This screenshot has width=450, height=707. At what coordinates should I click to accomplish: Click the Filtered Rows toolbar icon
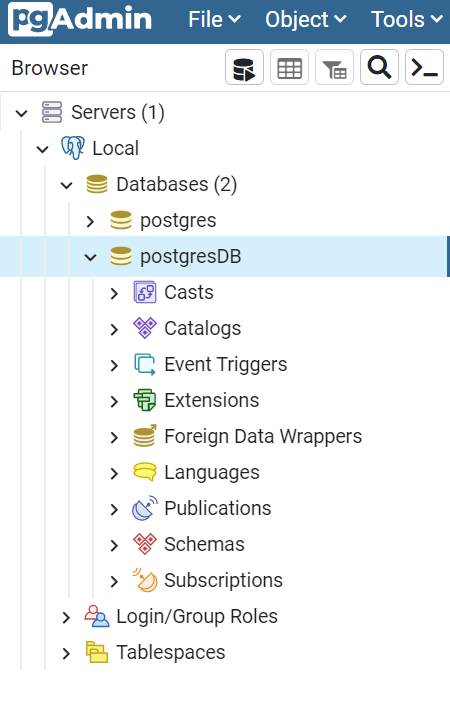pyautogui.click(x=335, y=68)
